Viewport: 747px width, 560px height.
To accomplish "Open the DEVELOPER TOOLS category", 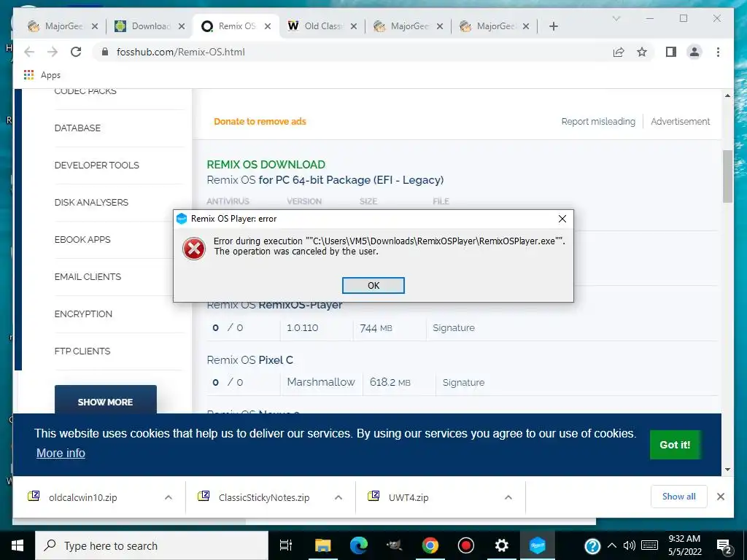I will click(97, 166).
